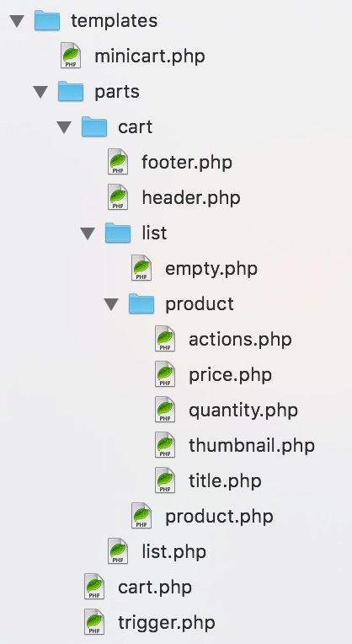Collapse the product folder triangle

pos(111,304)
